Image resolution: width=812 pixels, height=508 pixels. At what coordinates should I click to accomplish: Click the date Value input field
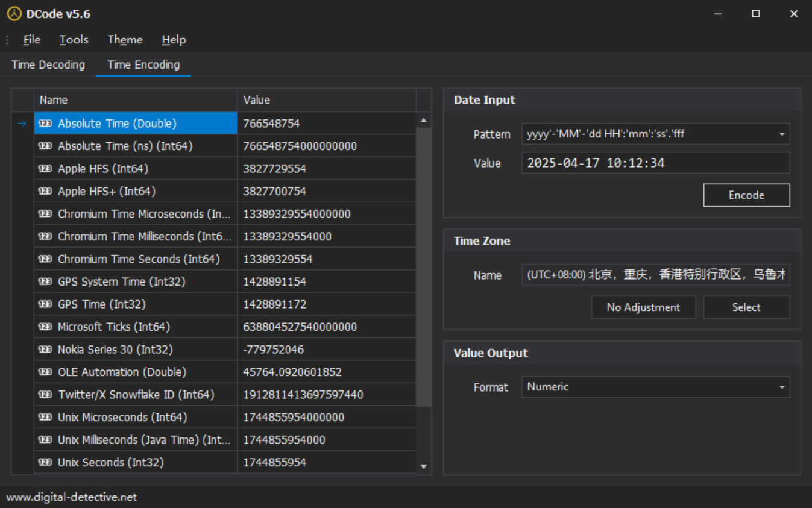point(655,163)
